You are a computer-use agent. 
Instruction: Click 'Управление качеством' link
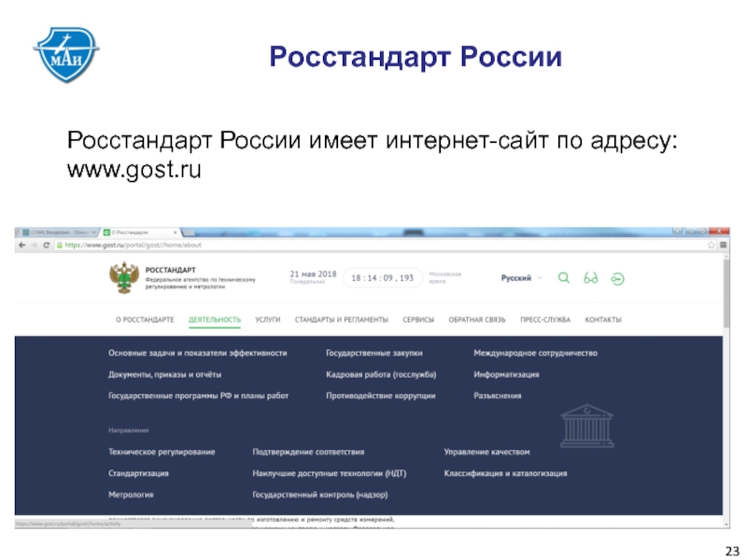(x=486, y=452)
